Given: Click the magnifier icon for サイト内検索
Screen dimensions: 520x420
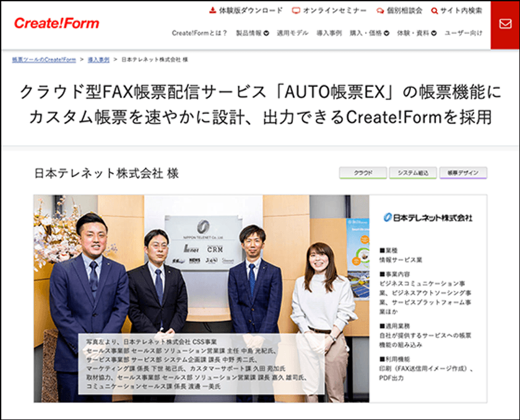Looking at the screenshot, I should 435,11.
